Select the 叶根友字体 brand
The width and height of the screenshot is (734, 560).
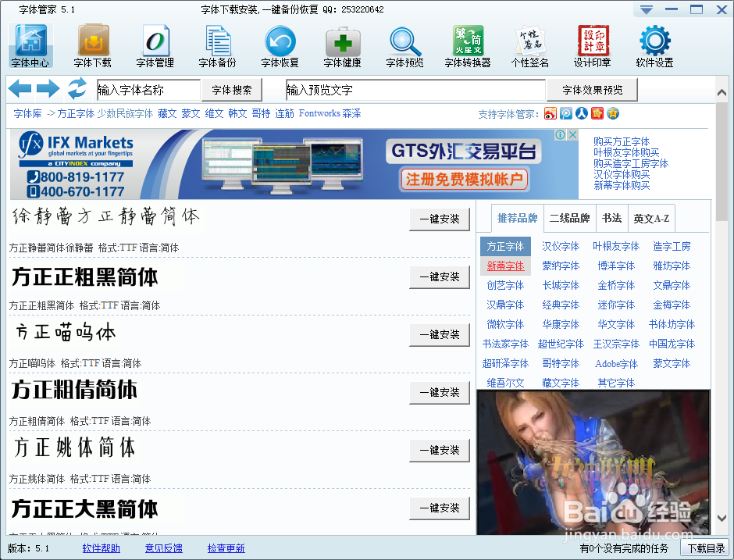[616, 246]
